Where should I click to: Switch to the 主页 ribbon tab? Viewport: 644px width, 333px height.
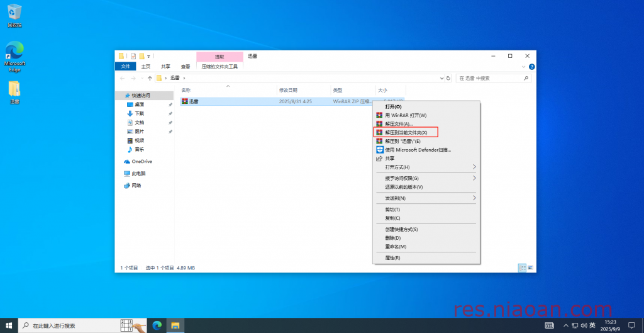coord(146,66)
